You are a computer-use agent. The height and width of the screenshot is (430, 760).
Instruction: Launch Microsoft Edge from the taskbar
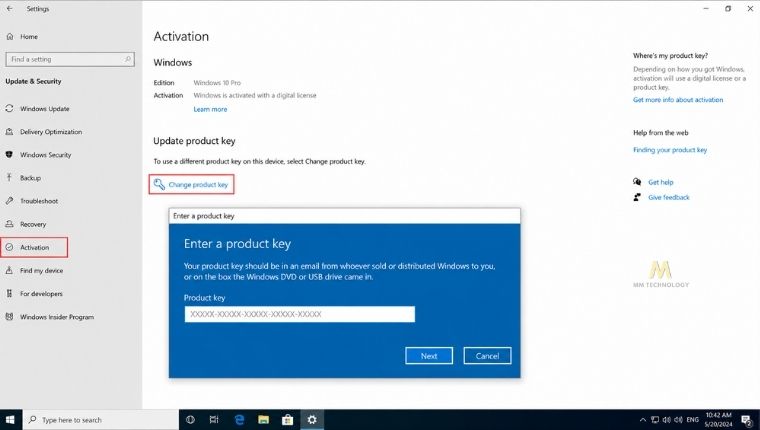(x=239, y=420)
